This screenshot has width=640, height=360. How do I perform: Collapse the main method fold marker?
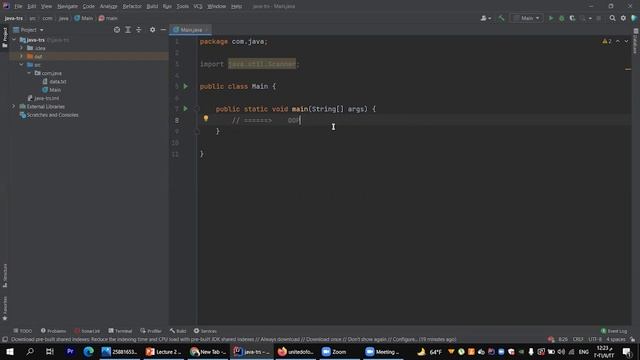click(197, 109)
